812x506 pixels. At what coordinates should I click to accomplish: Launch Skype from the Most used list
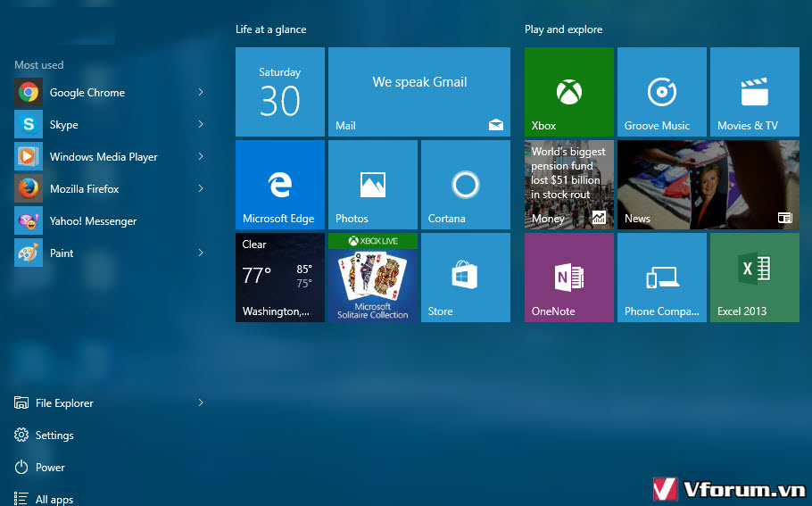63,124
